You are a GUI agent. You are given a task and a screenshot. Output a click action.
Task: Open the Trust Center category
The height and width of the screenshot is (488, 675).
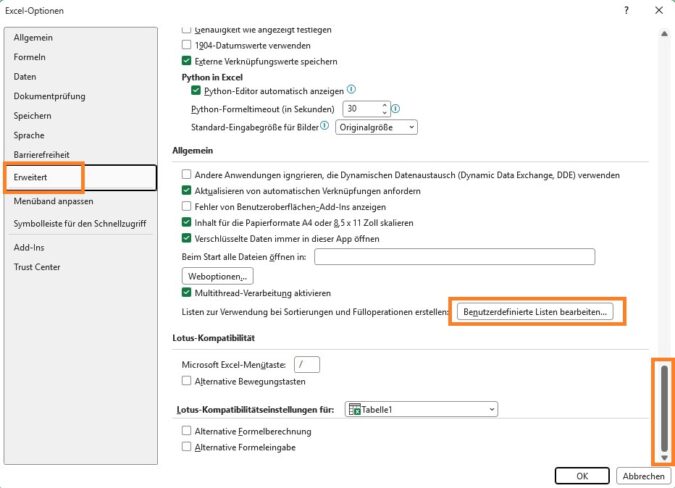[x=37, y=267]
